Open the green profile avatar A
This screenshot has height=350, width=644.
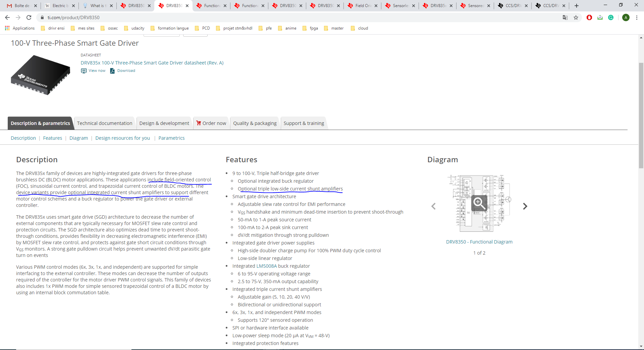pos(626,17)
